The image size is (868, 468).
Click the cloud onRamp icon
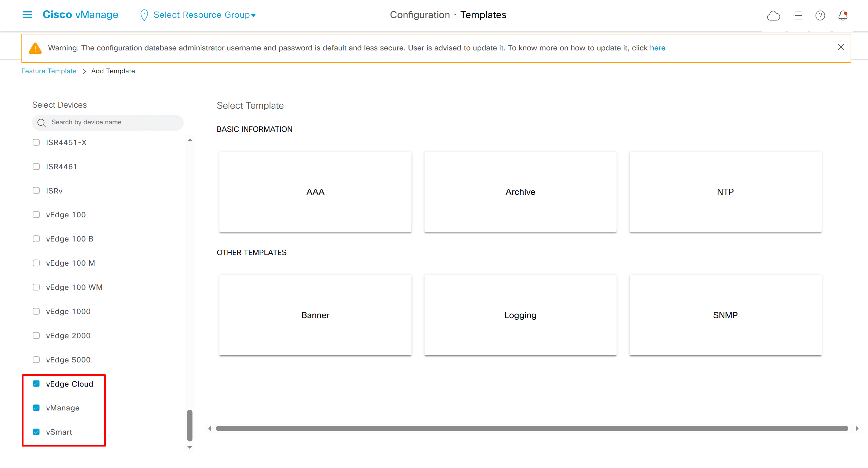click(773, 16)
